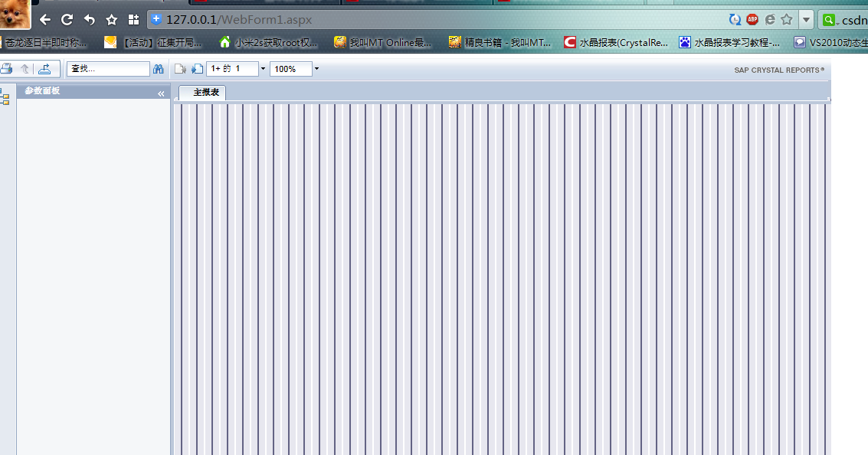Open the VS2010动态生 bookmark
868x455 pixels.
[830, 42]
